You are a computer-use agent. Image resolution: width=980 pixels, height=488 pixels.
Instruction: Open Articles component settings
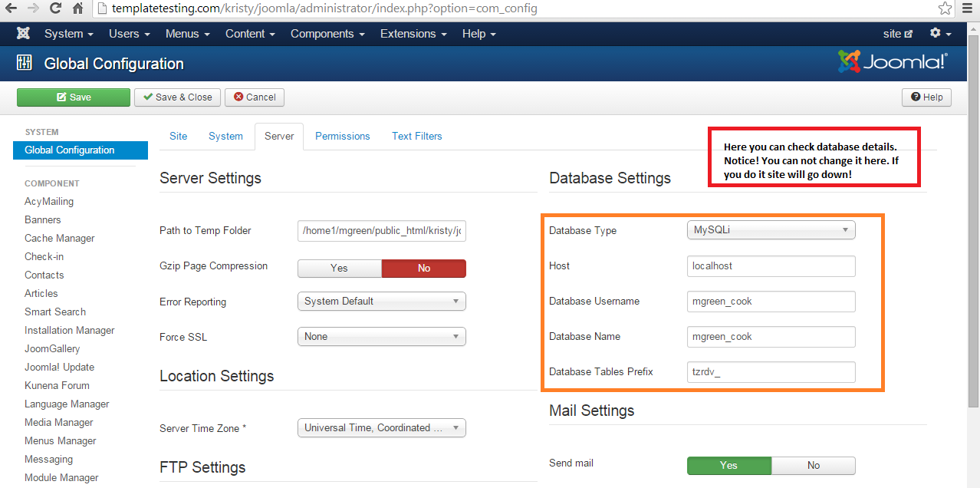point(41,293)
